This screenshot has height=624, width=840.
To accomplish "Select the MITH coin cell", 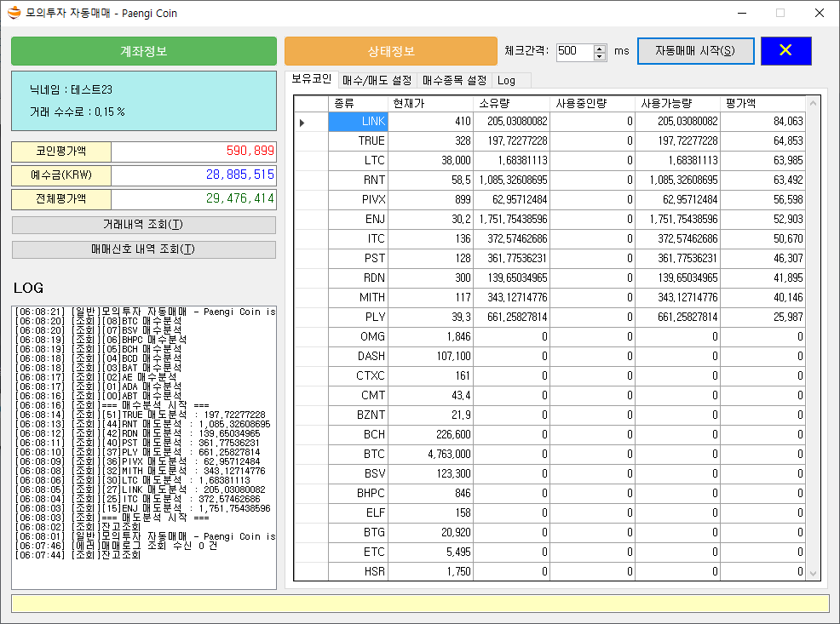I will click(358, 298).
